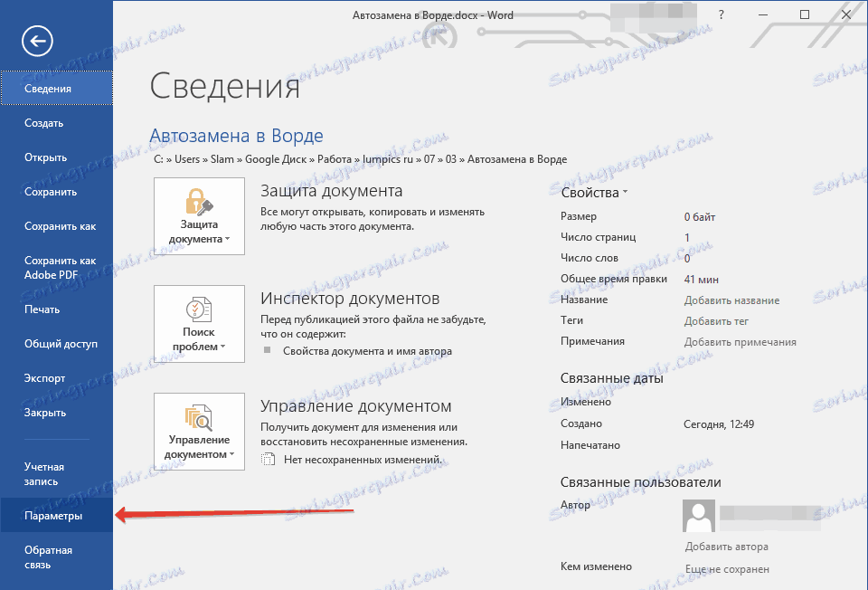
Task: Maximize the Word window
Action: click(x=805, y=15)
